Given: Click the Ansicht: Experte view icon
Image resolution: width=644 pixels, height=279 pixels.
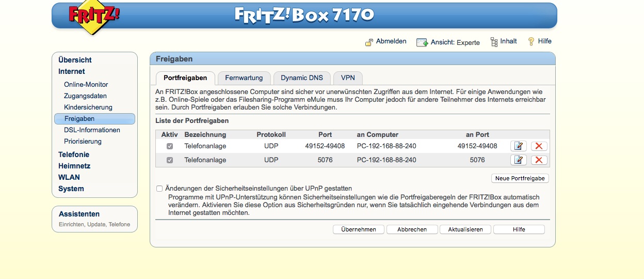Looking at the screenshot, I should coord(422,42).
